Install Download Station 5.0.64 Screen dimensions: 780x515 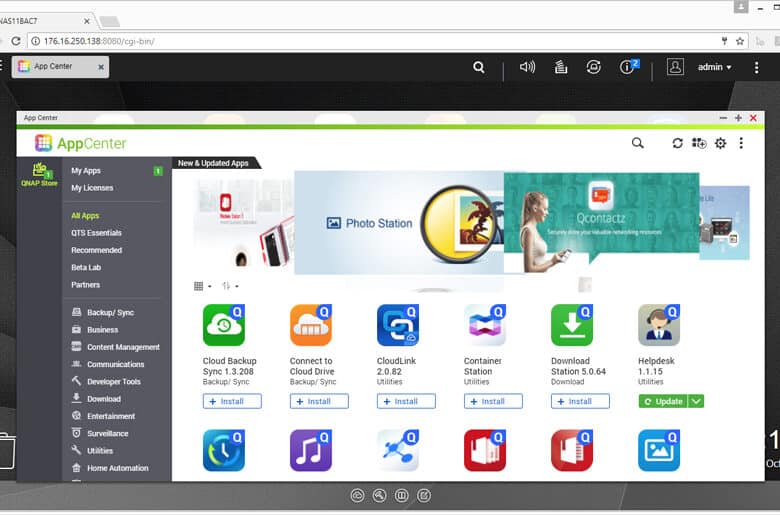[x=580, y=401]
